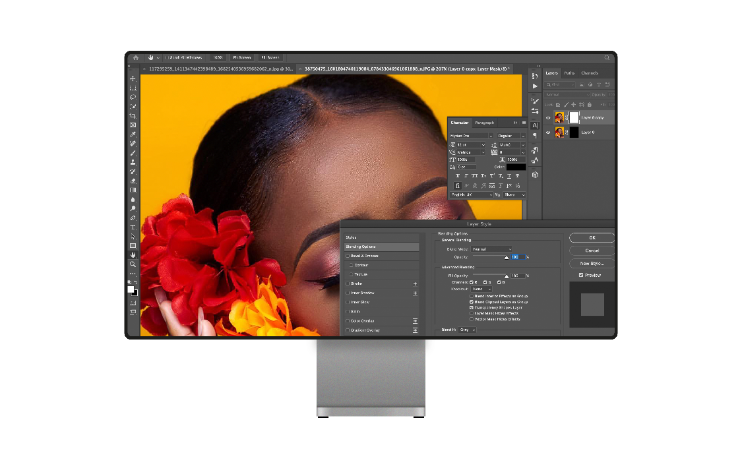This screenshot has width=742, height=476.
Task: Open the Knockout dropdown
Action: click(481, 289)
